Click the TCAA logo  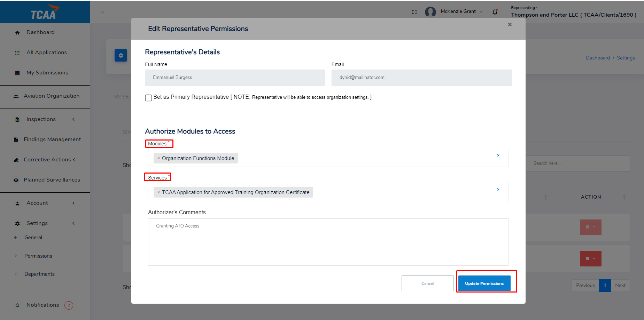[45, 12]
